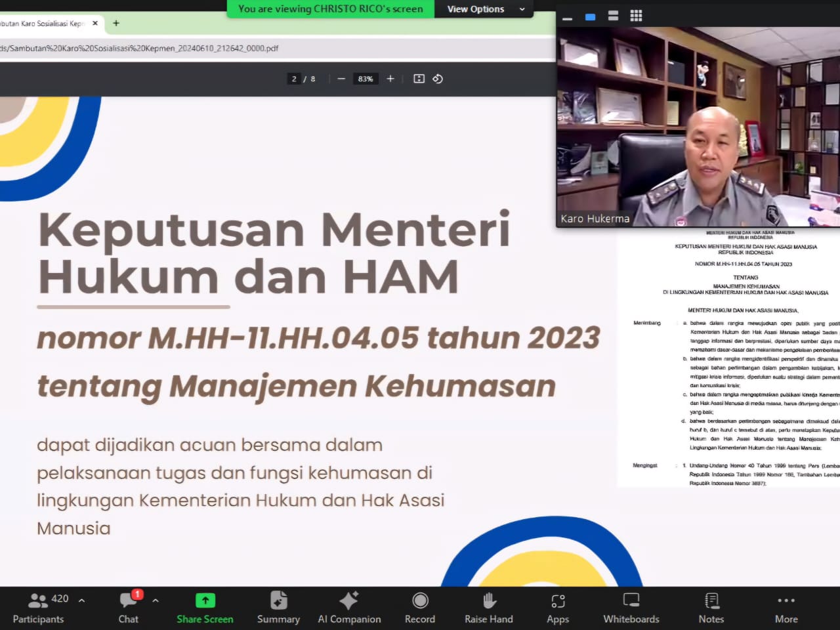Launch AI Companion
The height and width of the screenshot is (630, 840).
click(349, 608)
